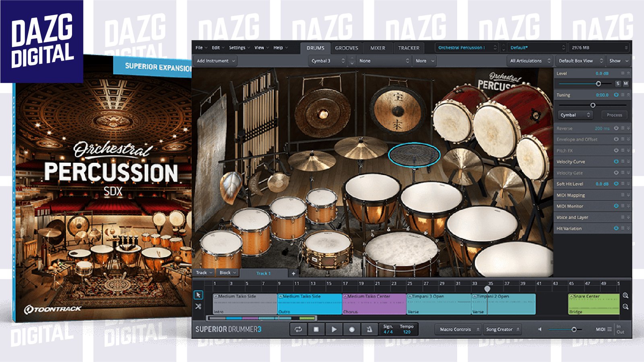Toggle the MIDI Monitor power button
This screenshot has height=362, width=644.
pyautogui.click(x=616, y=206)
